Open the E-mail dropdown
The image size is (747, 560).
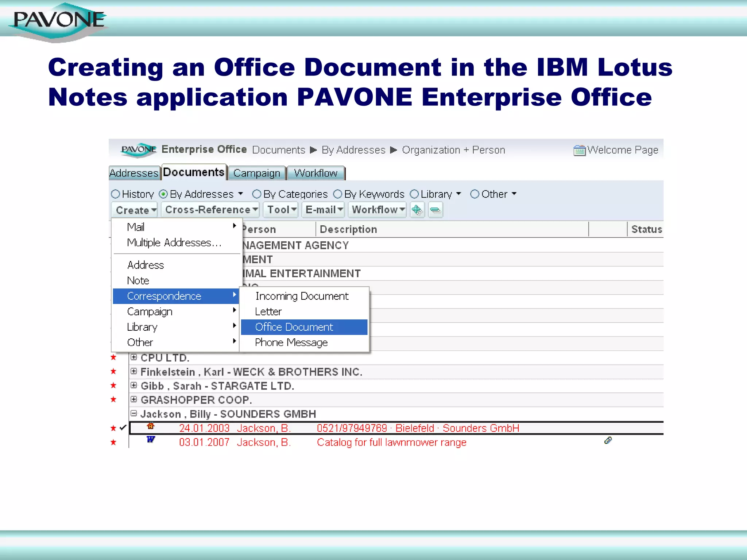tap(324, 210)
